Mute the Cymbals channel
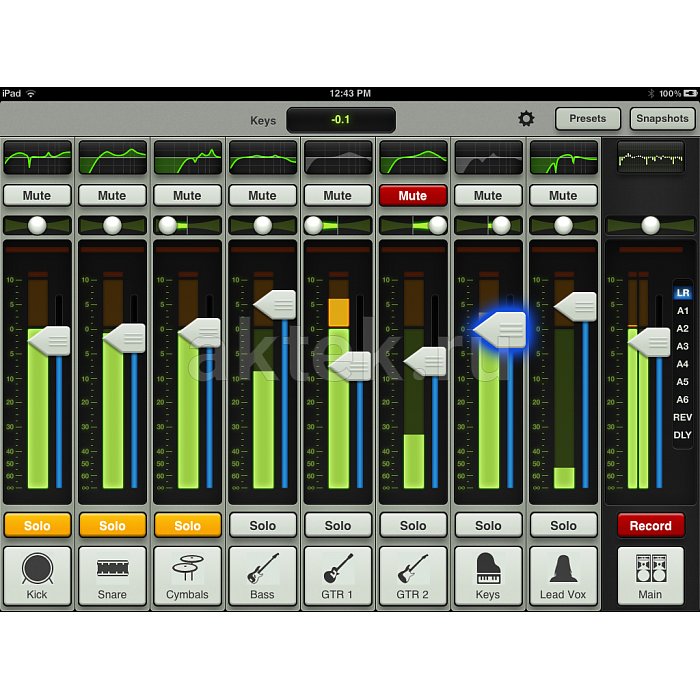 point(188,196)
